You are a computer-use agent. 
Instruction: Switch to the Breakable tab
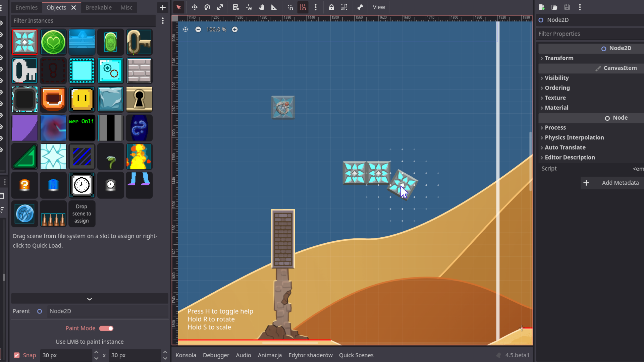99,7
